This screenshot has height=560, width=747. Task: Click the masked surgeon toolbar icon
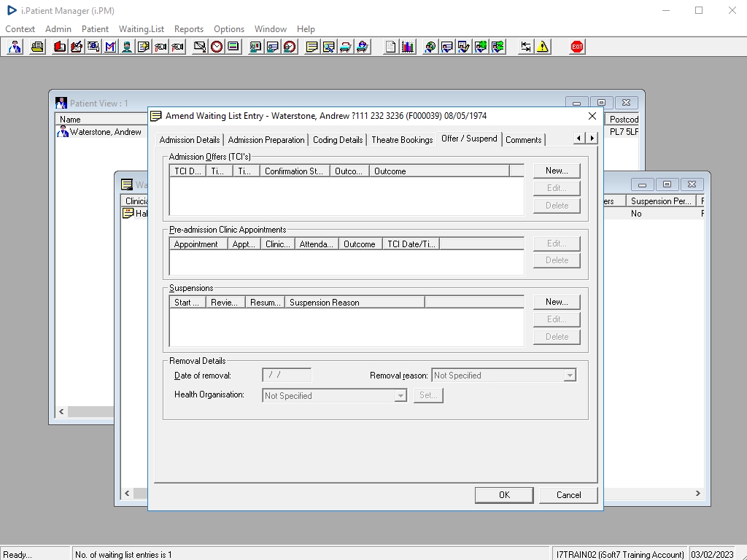pyautogui.click(x=127, y=47)
